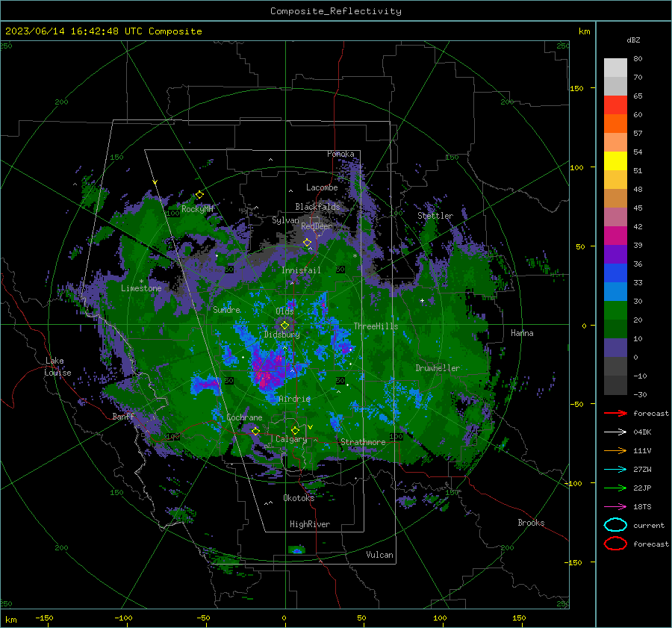Click the green 22JP arrow legend icon
The width and height of the screenshot is (672, 628).
pos(615,488)
